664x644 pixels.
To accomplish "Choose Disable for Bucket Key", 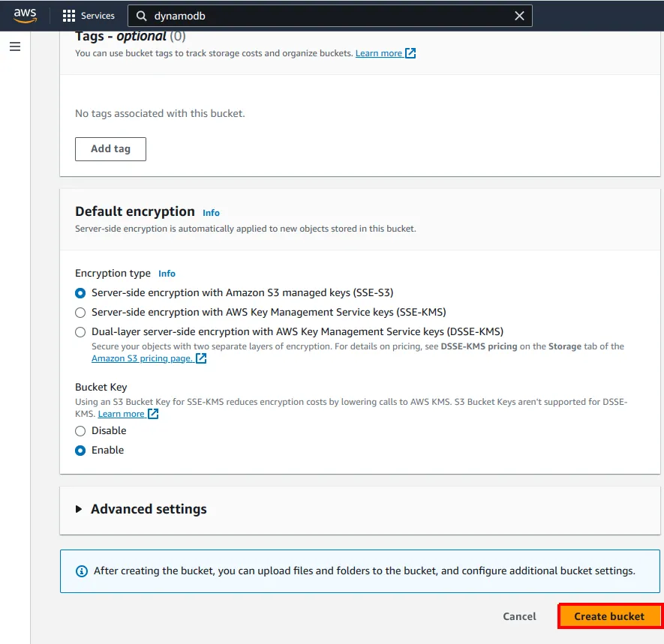I will pyautogui.click(x=80, y=431).
